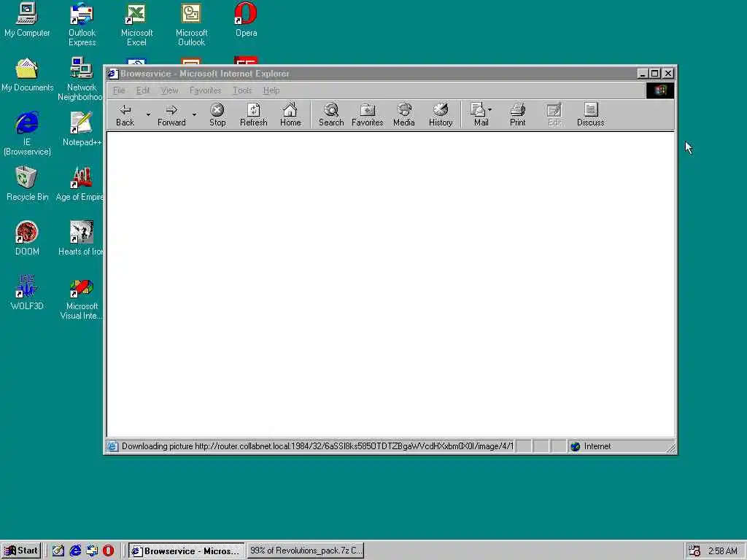Open the Help menu
747x560 pixels.
coord(271,90)
